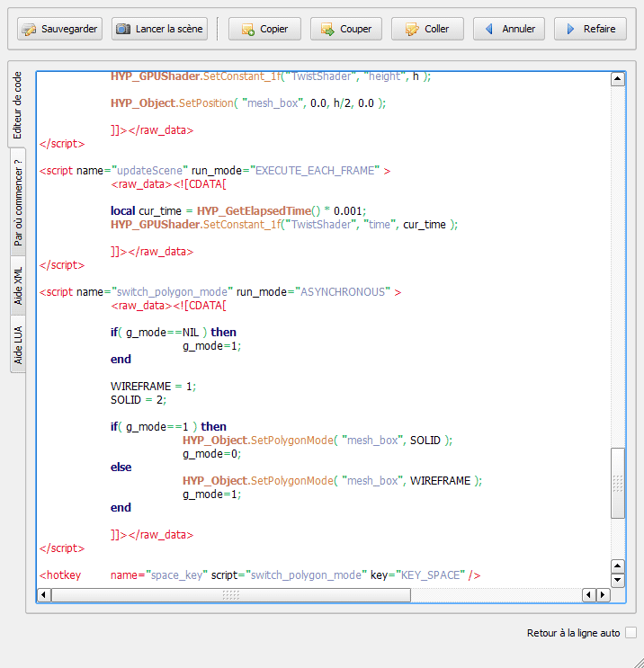This screenshot has width=644, height=668.
Task: Select the Editeur de code tab
Action: click(17, 105)
